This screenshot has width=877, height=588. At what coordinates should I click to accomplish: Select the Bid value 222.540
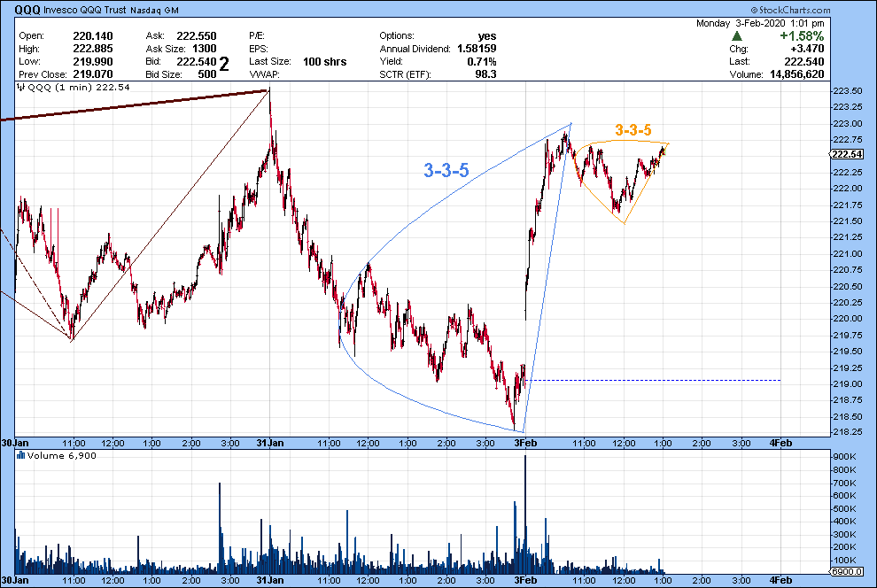pos(197,61)
